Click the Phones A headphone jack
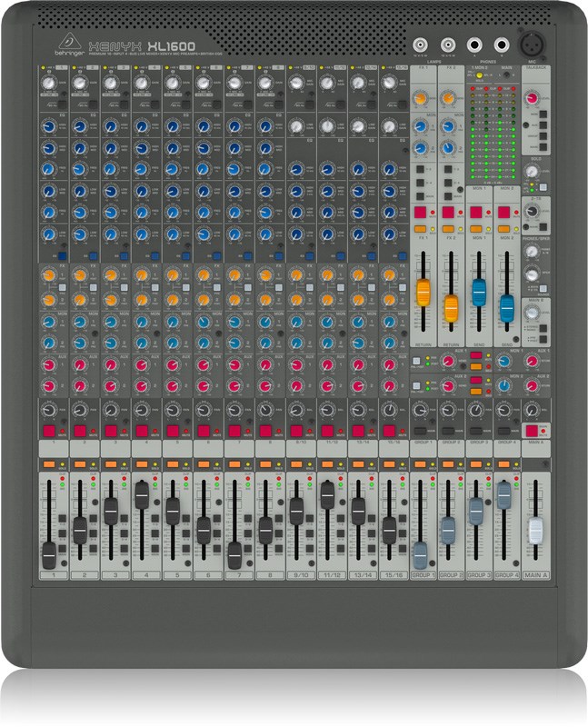Image resolution: width=588 pixels, height=727 pixels. click(474, 45)
